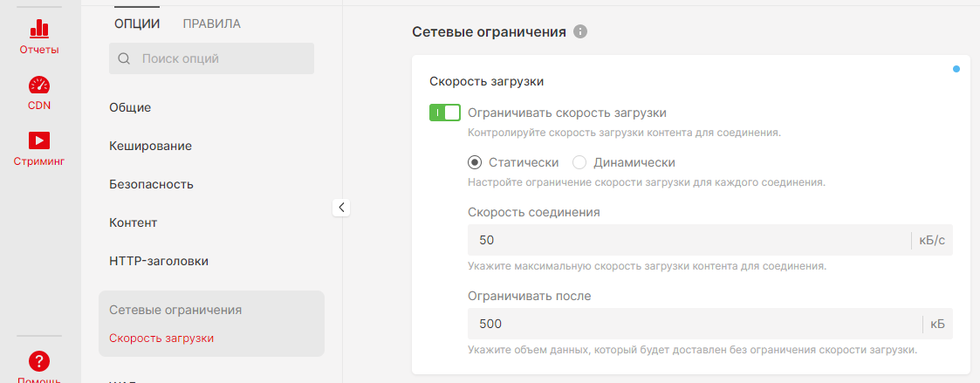Click the Поиск опций search field
Screen dimensions: 980x383
pyautogui.click(x=223, y=59)
